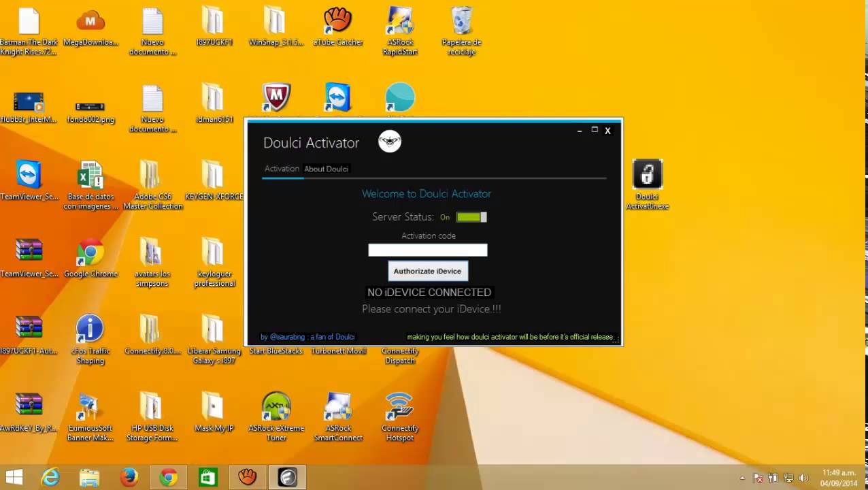
Task: Open Internet Explorer from the taskbar
Action: point(50,478)
